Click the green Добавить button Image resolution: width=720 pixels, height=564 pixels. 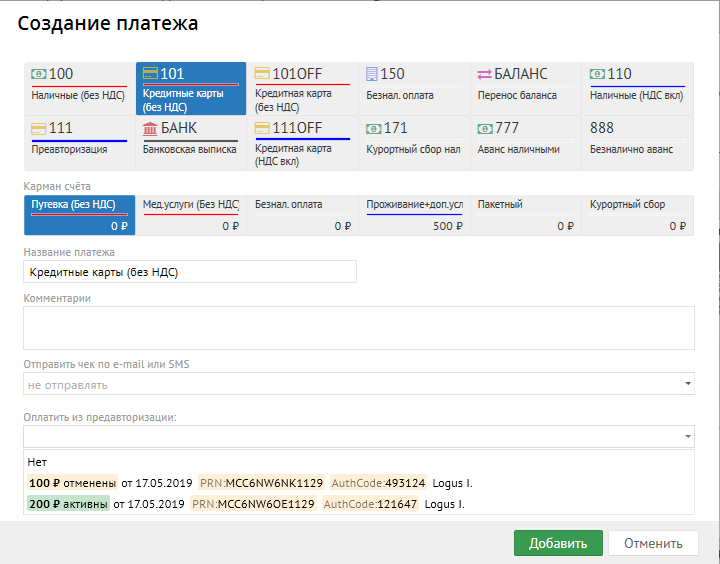pos(558,543)
